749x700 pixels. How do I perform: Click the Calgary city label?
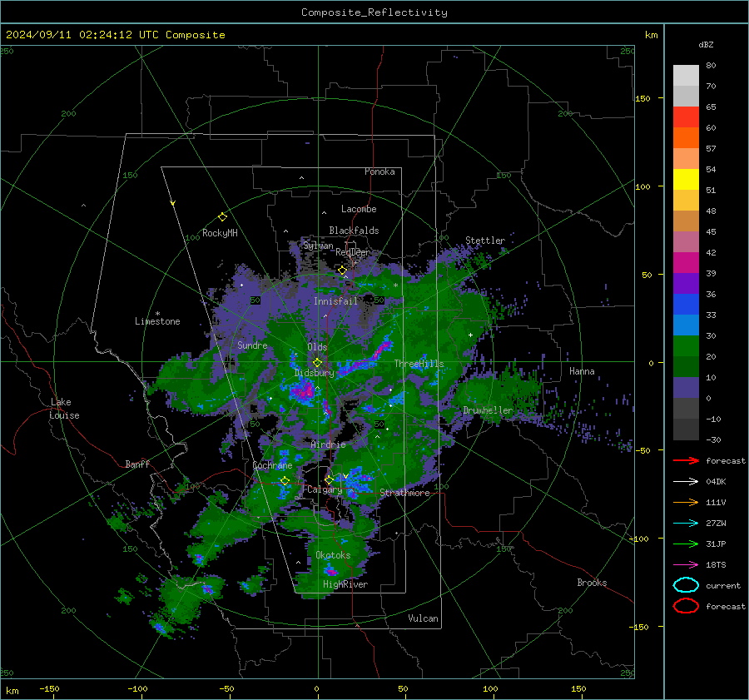point(325,489)
